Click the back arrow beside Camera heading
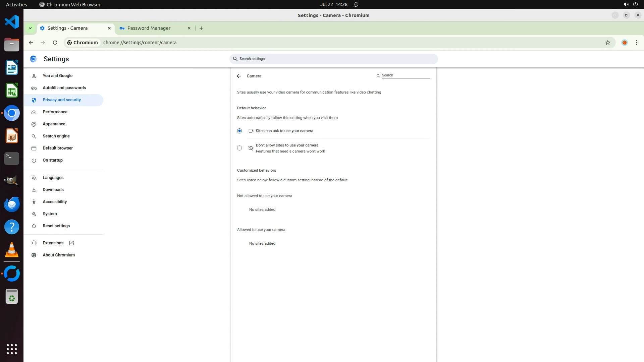 click(x=239, y=76)
